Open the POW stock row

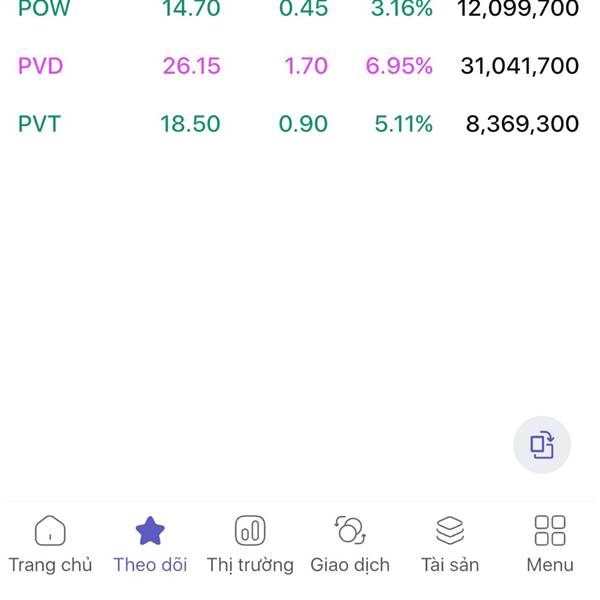click(38, 10)
